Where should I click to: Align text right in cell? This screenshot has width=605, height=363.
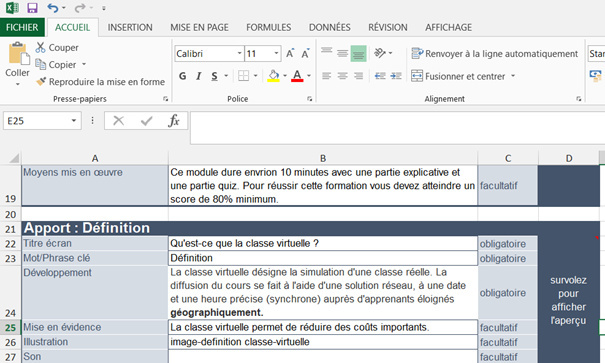pyautogui.click(x=358, y=76)
